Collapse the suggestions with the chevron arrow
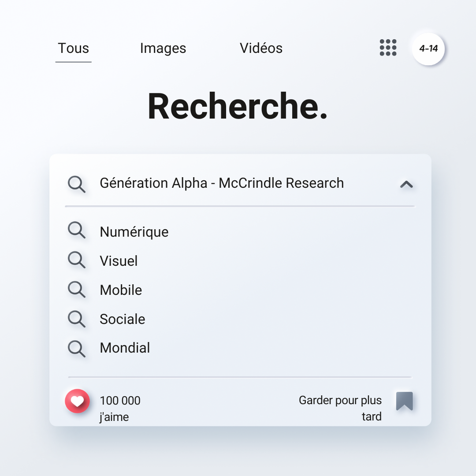 [x=406, y=184]
